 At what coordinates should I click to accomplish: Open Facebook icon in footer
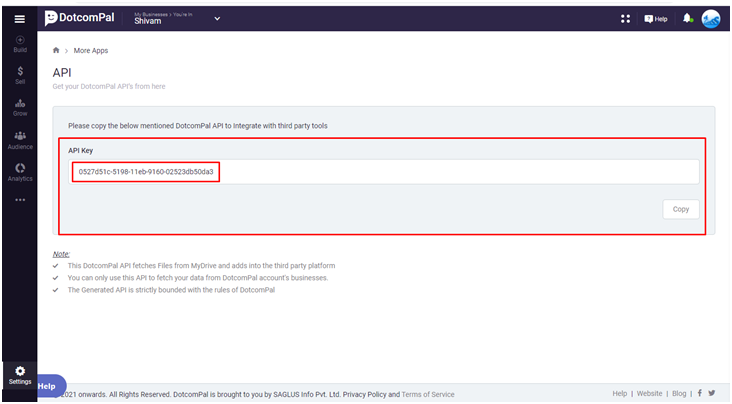[699, 393]
